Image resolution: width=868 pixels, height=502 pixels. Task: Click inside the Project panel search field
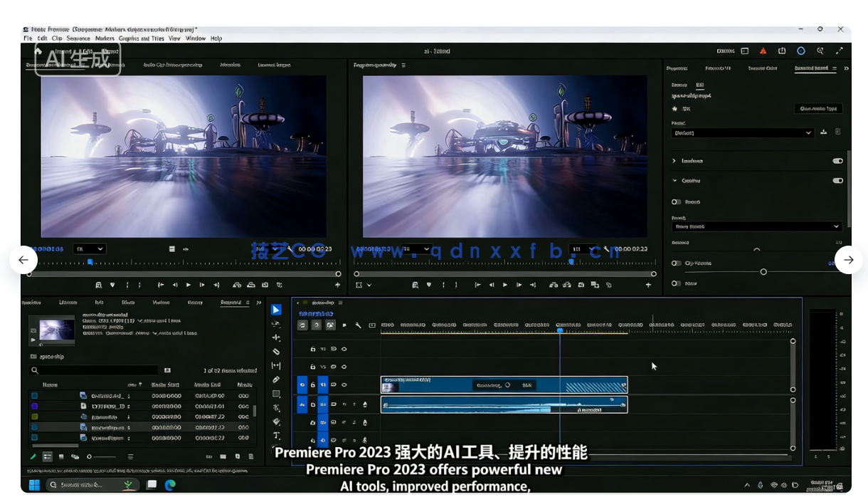tap(93, 370)
